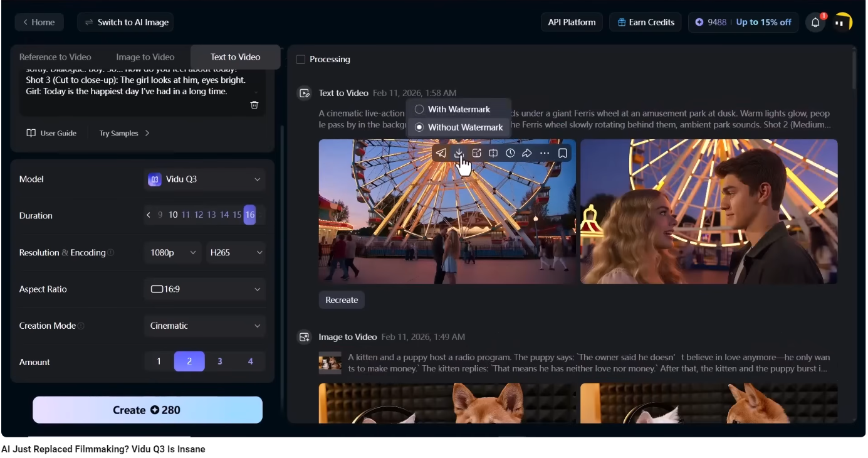The width and height of the screenshot is (868, 458).
Task: Open the Creation Mode Cinematic dropdown
Action: pos(204,326)
